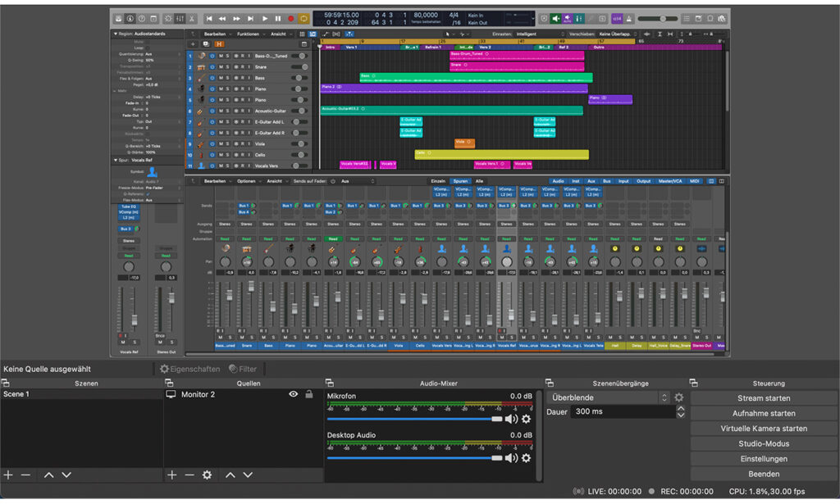Toggle green solo speaker button in toolbar
This screenshot has width=840, height=504.
pos(555,19)
